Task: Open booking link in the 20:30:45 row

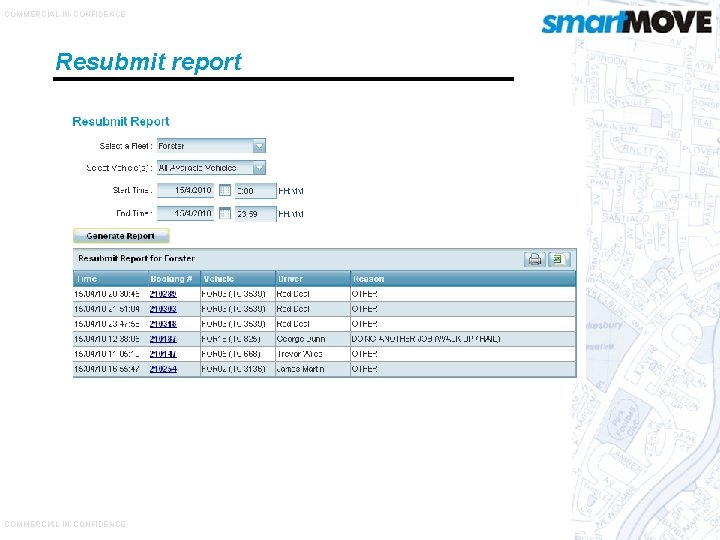Action: pos(163,294)
